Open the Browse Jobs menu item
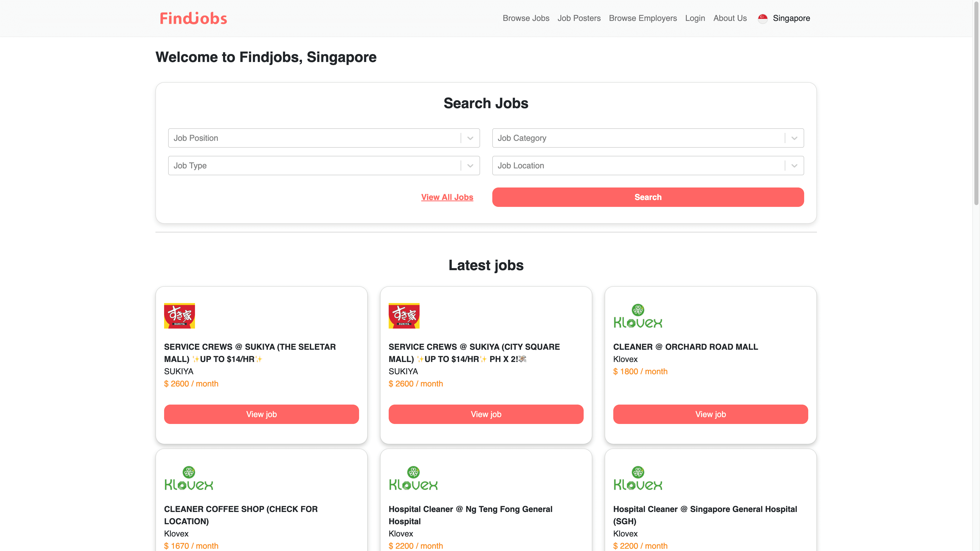The height and width of the screenshot is (551, 980). (526, 18)
